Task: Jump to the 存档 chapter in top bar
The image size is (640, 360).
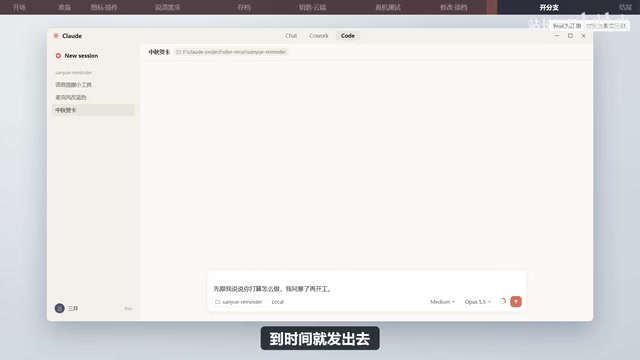Action: [x=244, y=7]
